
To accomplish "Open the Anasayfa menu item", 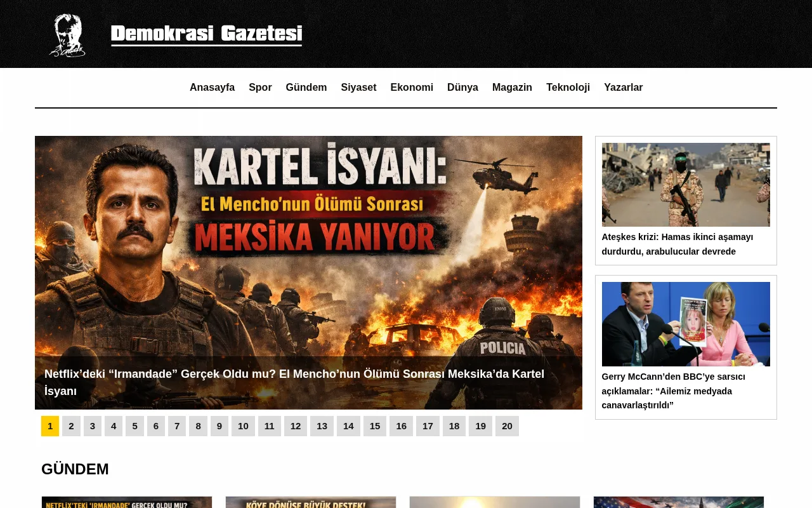I will (x=212, y=87).
